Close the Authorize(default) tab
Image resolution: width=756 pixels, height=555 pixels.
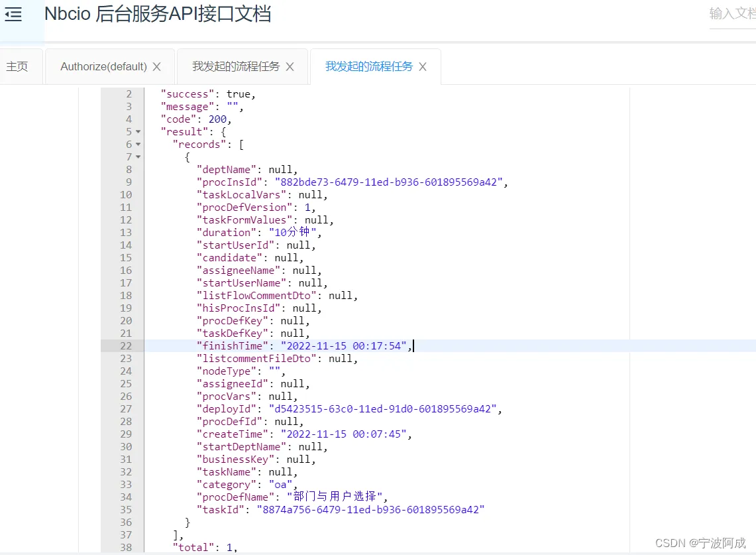click(x=156, y=66)
